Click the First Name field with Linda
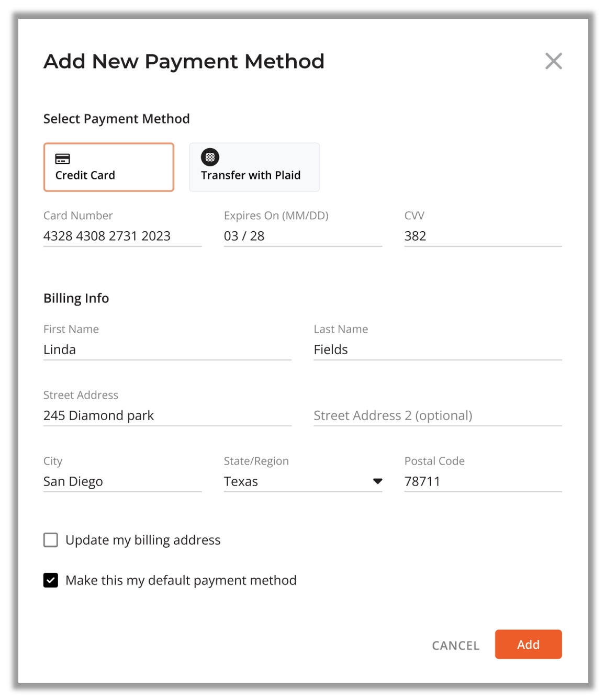 [x=167, y=349]
